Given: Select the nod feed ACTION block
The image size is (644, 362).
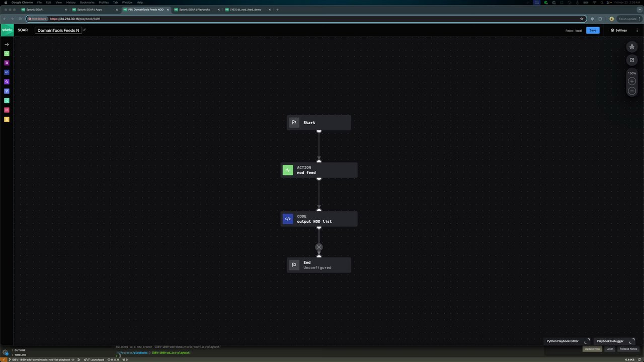Looking at the screenshot, I should pos(319,170).
